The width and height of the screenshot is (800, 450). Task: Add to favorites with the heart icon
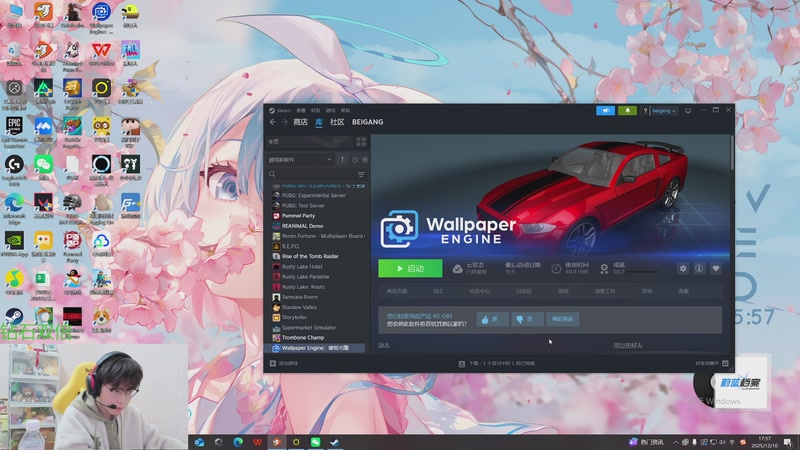(716, 268)
